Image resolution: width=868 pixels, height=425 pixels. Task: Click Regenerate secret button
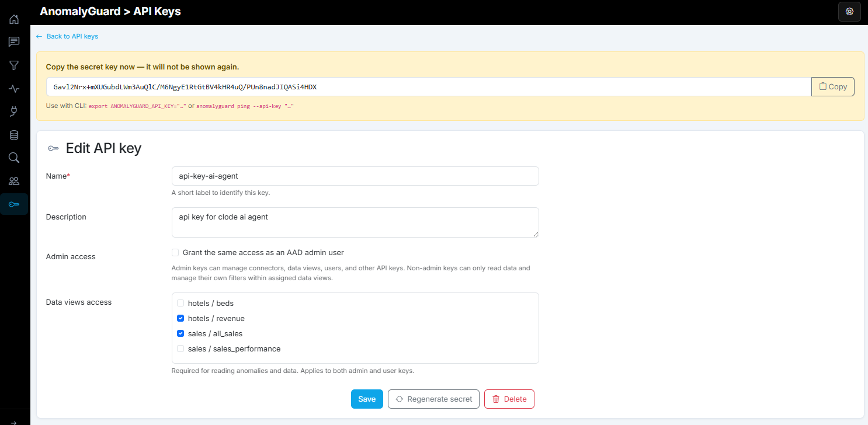434,399
